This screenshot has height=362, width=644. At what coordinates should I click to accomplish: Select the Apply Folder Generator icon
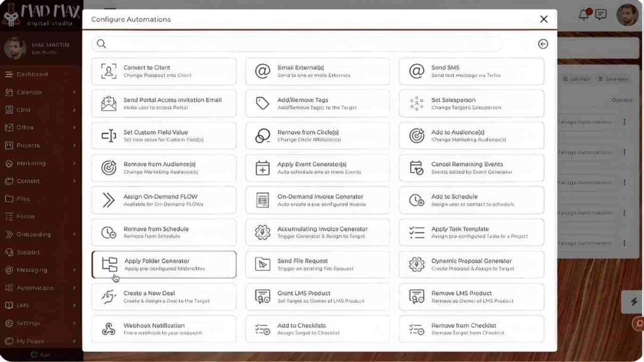pos(109,265)
